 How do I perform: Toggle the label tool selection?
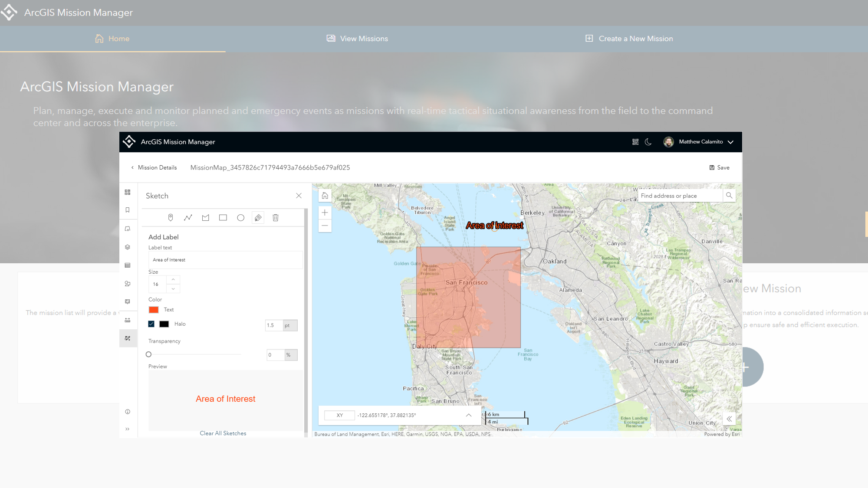(258, 217)
